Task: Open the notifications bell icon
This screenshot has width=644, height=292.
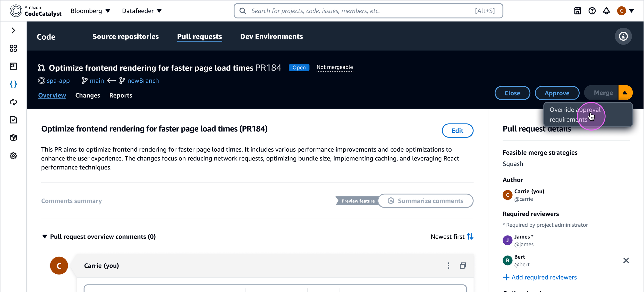Action: [x=606, y=11]
